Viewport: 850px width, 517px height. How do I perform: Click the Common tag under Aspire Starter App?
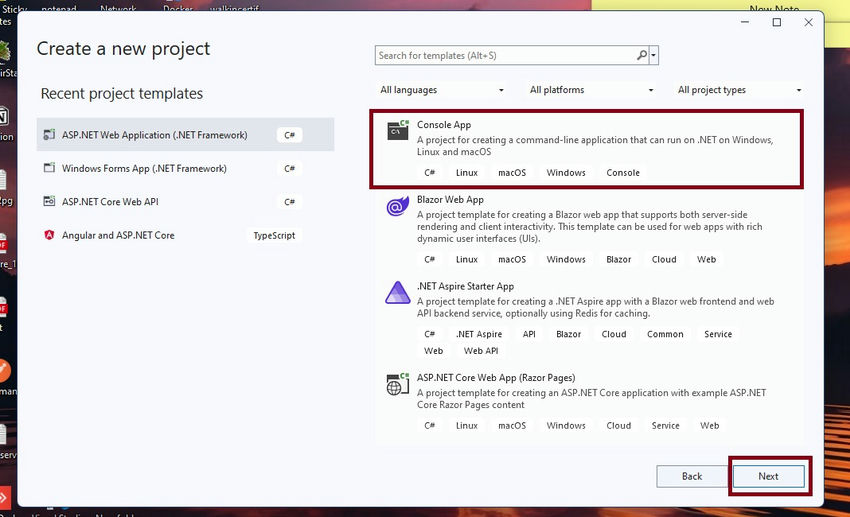click(665, 334)
